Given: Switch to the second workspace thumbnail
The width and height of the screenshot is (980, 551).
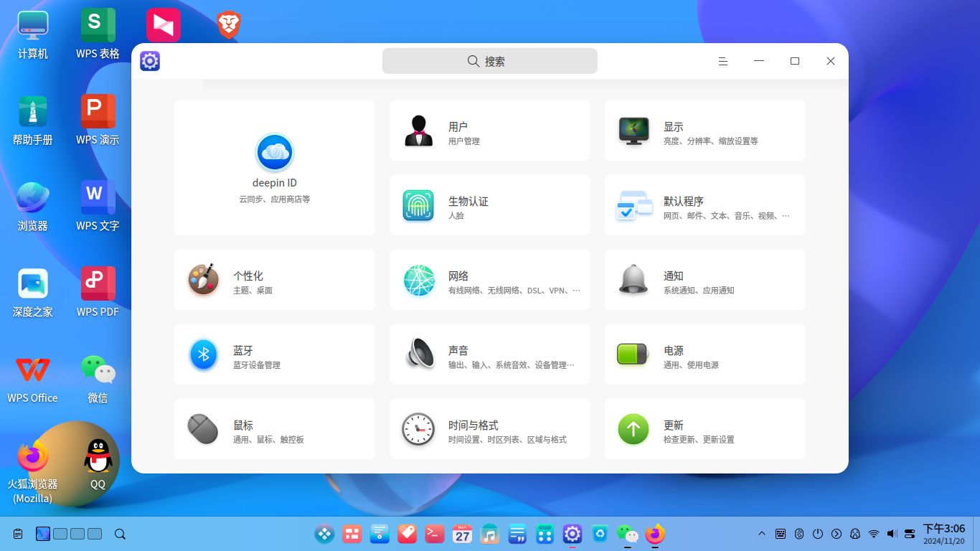Looking at the screenshot, I should coord(60,534).
